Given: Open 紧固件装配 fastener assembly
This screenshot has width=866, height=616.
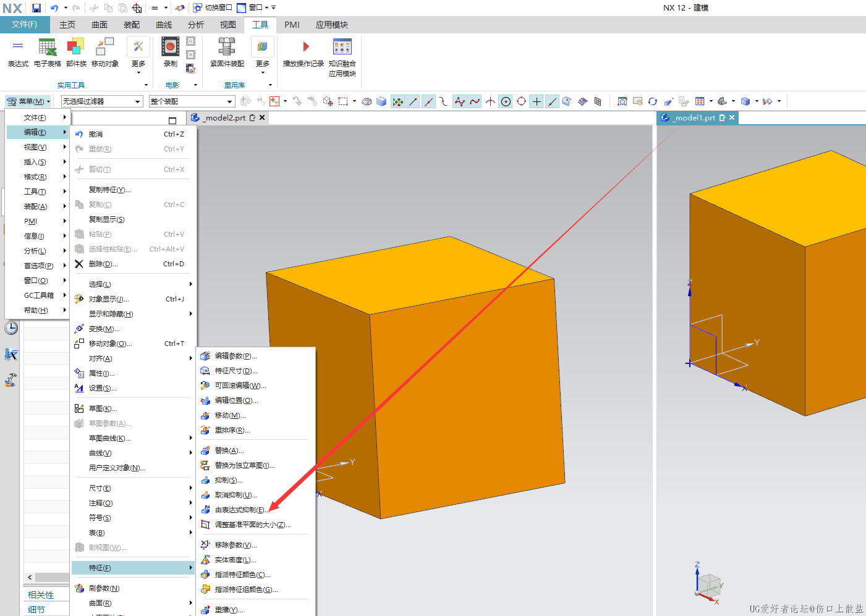Looking at the screenshot, I should coord(227,53).
